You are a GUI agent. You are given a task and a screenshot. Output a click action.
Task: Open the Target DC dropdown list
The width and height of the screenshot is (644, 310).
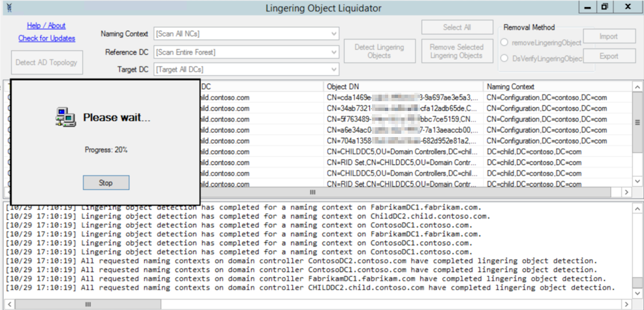click(333, 69)
